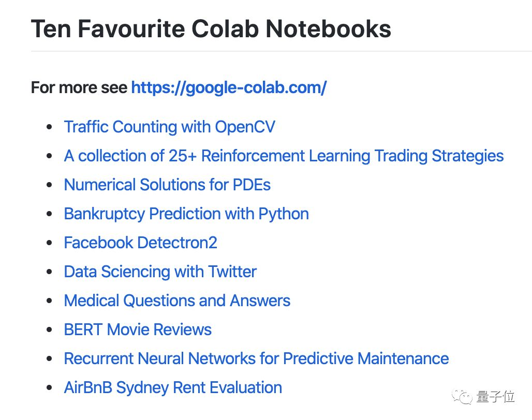This screenshot has height=420, width=532.
Task: Click the Ten Favourite Colab Notebooks heading
Action: (211, 28)
